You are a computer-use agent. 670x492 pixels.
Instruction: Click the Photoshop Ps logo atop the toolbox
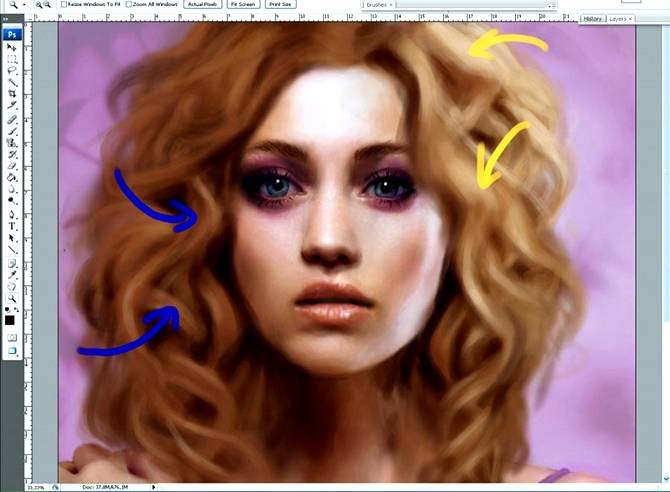(12, 33)
